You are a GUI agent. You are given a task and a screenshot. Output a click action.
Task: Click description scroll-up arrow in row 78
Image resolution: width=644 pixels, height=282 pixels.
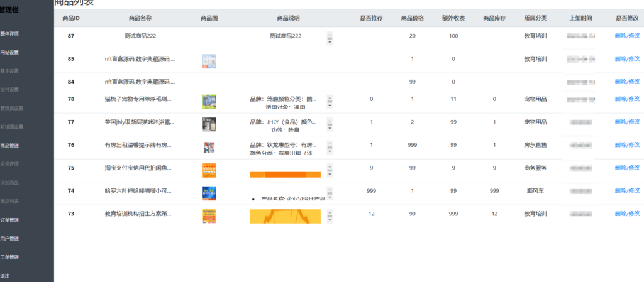[x=330, y=98]
